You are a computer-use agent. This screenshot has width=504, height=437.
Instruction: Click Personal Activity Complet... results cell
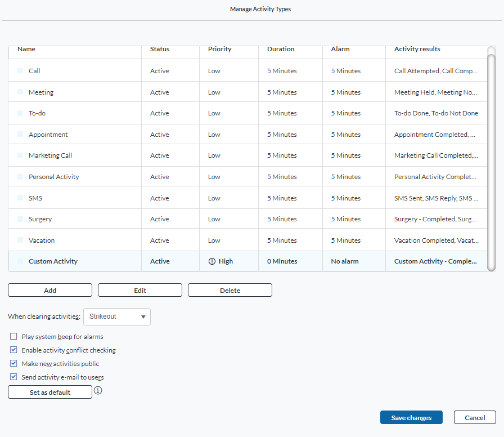point(435,177)
